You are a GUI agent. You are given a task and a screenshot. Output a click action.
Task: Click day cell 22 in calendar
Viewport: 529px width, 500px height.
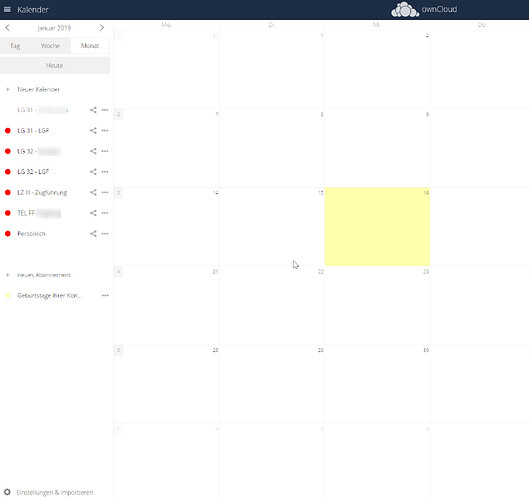coord(272,305)
